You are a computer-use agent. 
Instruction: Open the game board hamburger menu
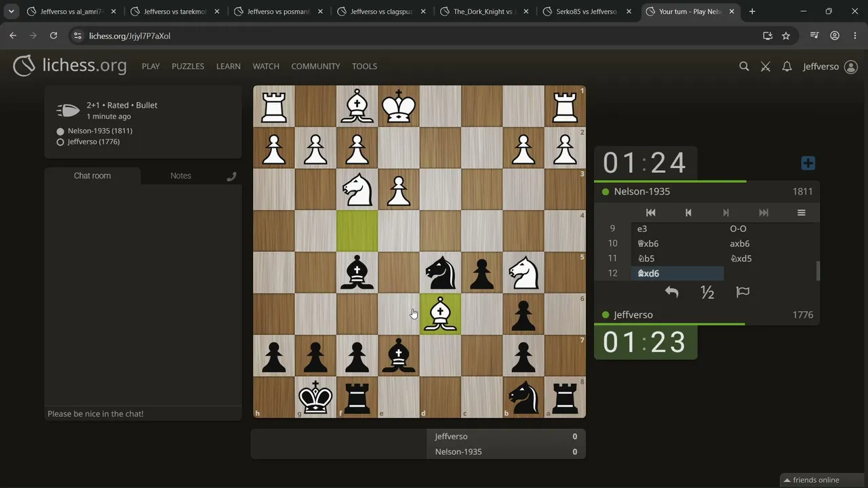pos(801,213)
